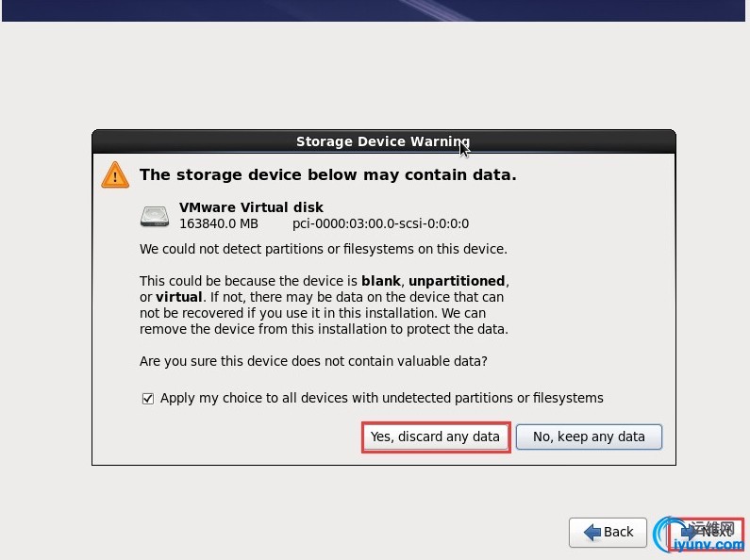Click the pci-0000:03:00.0-scsi device path

coord(380,224)
